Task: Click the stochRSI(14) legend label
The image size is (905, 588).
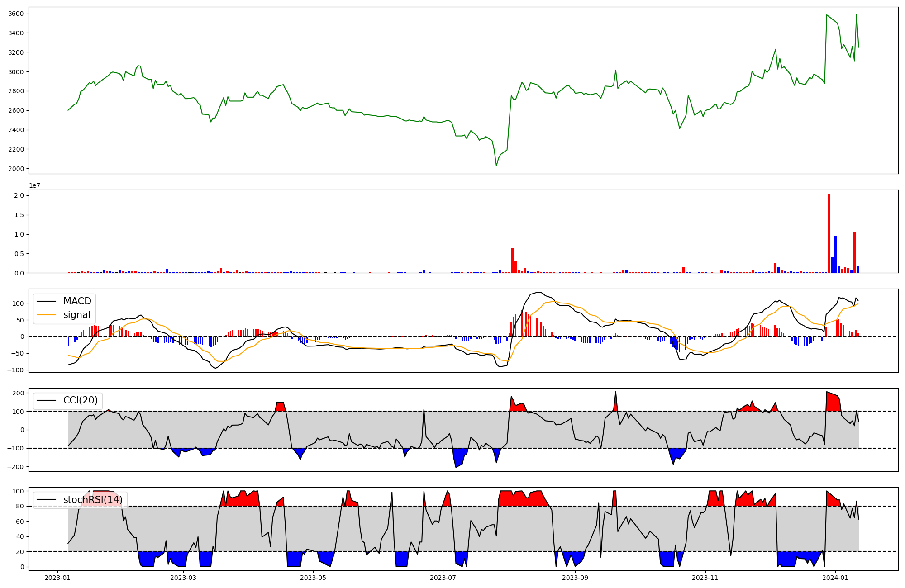Action: 93,500
